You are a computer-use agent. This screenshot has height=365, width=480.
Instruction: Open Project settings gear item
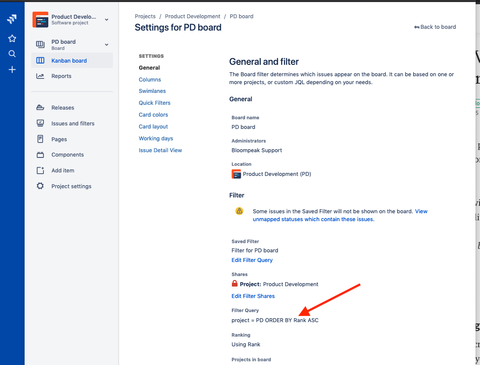pos(63,186)
